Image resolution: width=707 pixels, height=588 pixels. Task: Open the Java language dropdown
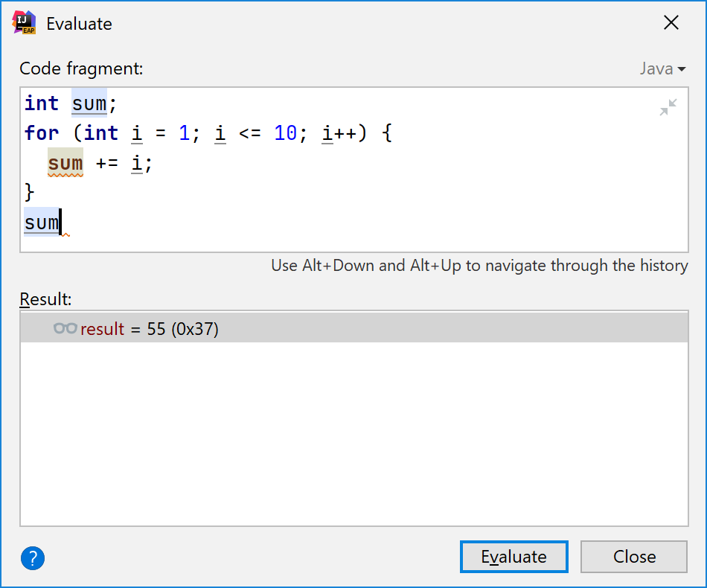tap(663, 69)
